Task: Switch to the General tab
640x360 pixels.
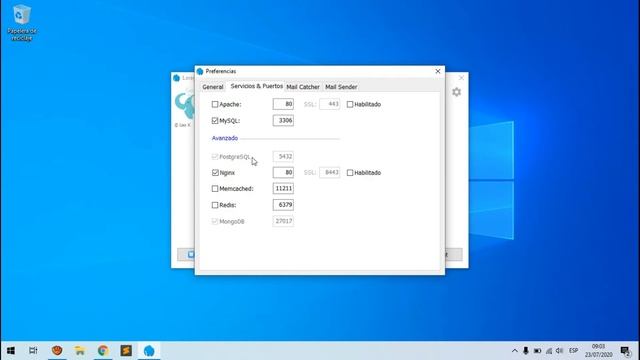Action: (x=213, y=87)
